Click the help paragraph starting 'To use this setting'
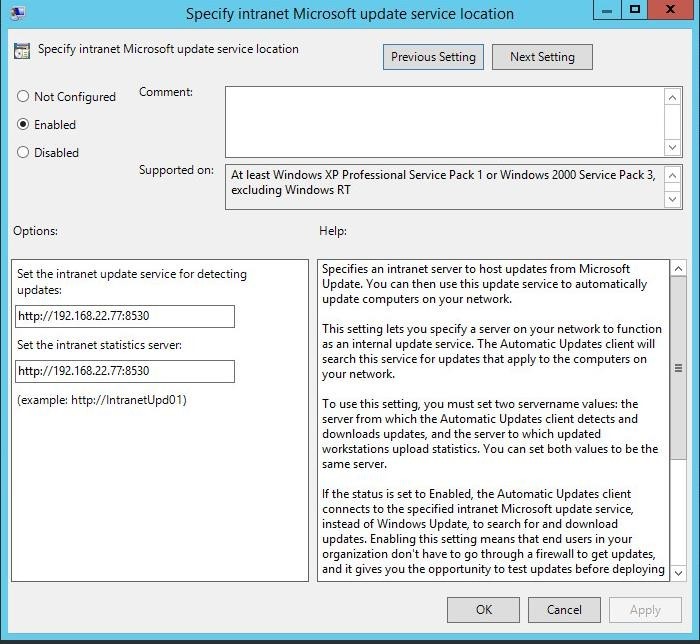Image resolution: width=700 pixels, height=644 pixels. click(x=490, y=434)
